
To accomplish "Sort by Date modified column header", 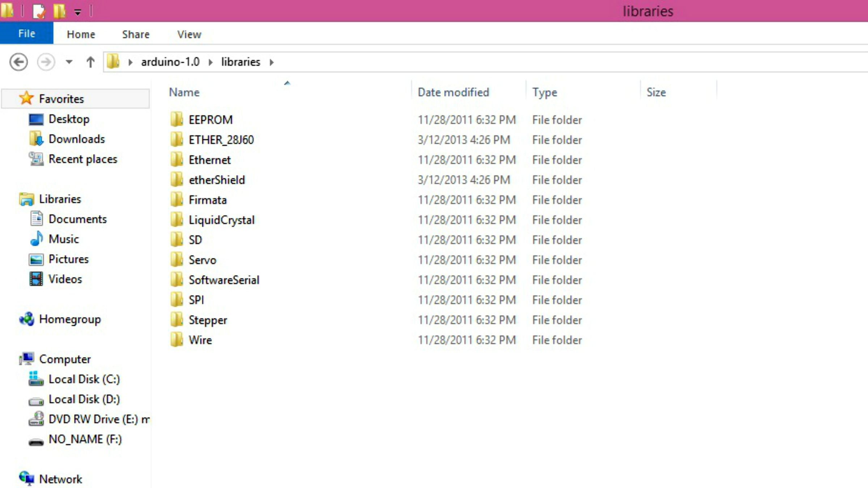I will click(453, 92).
